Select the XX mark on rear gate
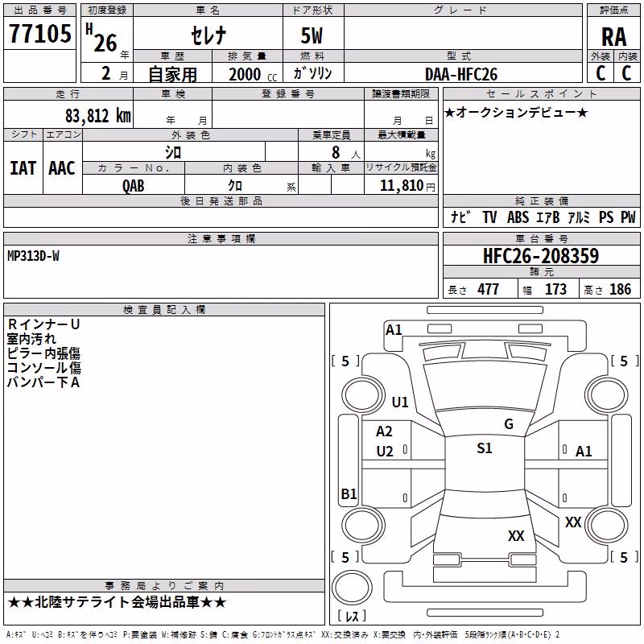644x644 pixels. click(x=516, y=536)
